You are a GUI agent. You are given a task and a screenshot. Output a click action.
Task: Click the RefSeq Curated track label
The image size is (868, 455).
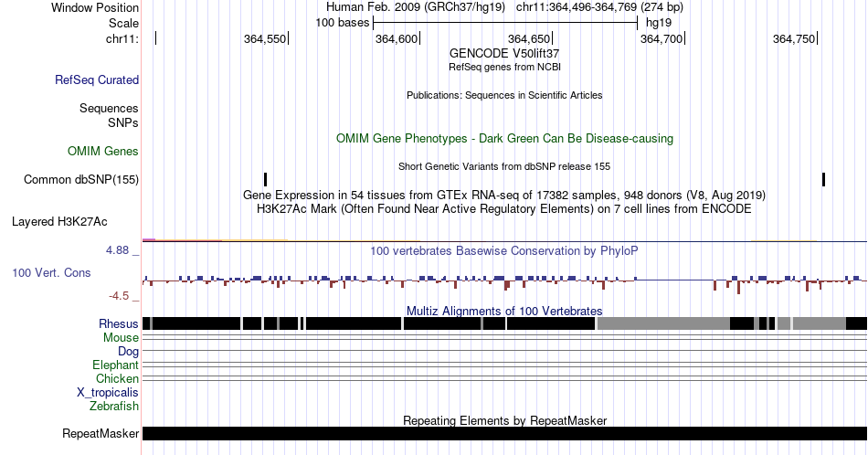(x=96, y=79)
